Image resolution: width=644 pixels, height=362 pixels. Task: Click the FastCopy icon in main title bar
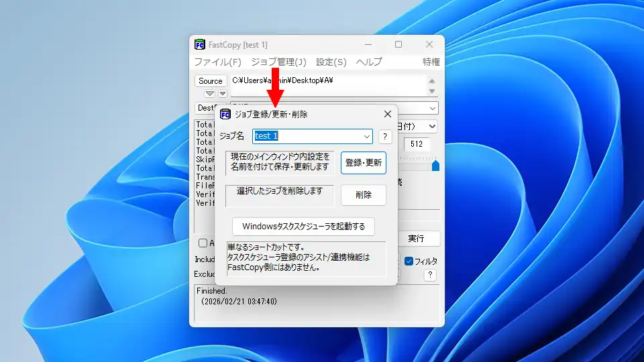pyautogui.click(x=200, y=44)
